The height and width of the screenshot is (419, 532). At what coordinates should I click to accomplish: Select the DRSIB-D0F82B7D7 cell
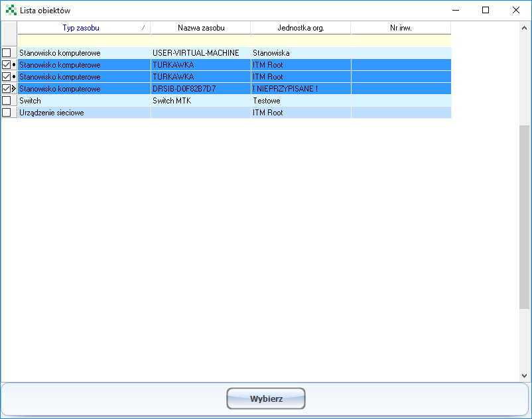click(201, 88)
